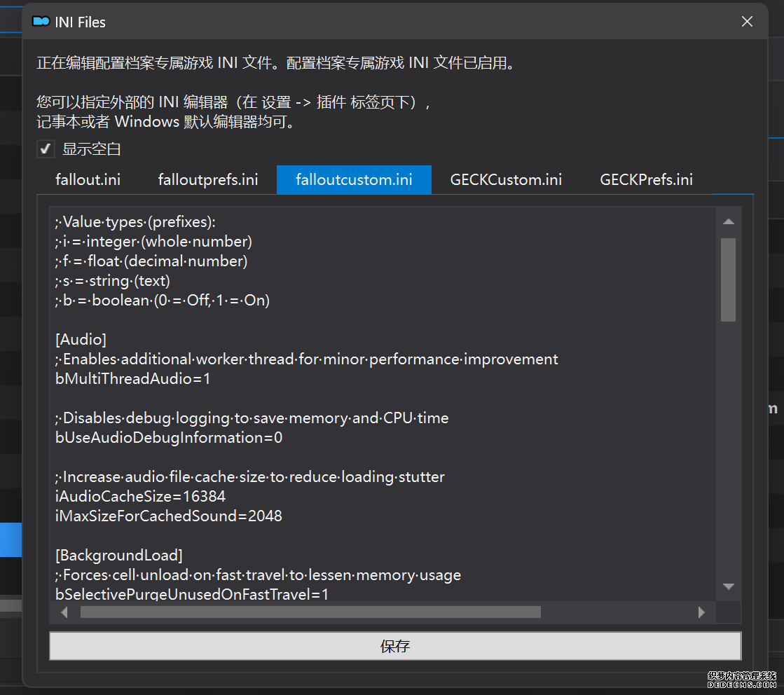Place cursor on the bUseAudioDebugInformation=0 line
Viewport: 784px width, 695px height.
tap(168, 438)
